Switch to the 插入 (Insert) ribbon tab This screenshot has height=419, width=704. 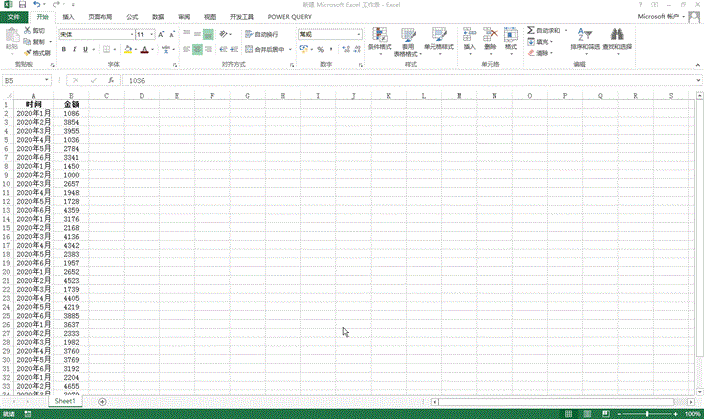pyautogui.click(x=68, y=17)
